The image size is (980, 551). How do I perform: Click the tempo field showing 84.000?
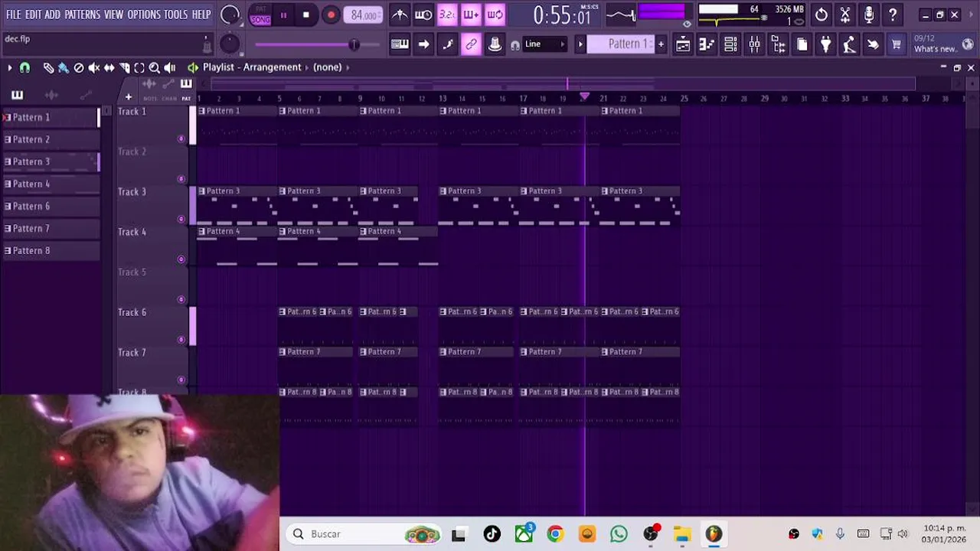[364, 15]
